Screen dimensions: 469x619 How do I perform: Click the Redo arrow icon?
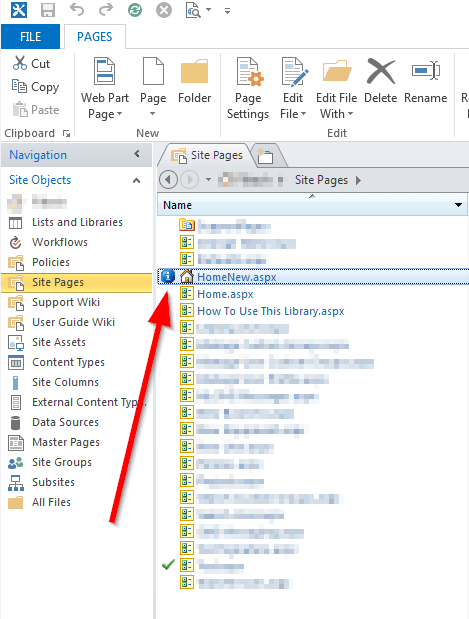click(x=105, y=9)
